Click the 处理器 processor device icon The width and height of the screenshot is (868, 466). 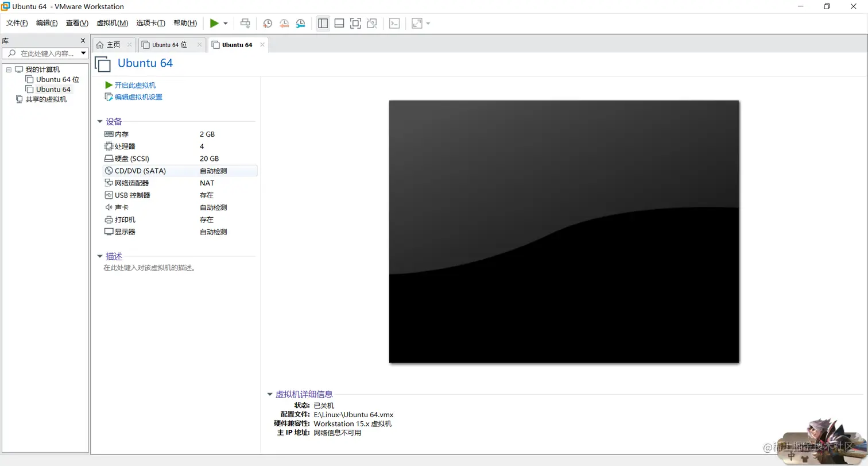click(x=109, y=147)
